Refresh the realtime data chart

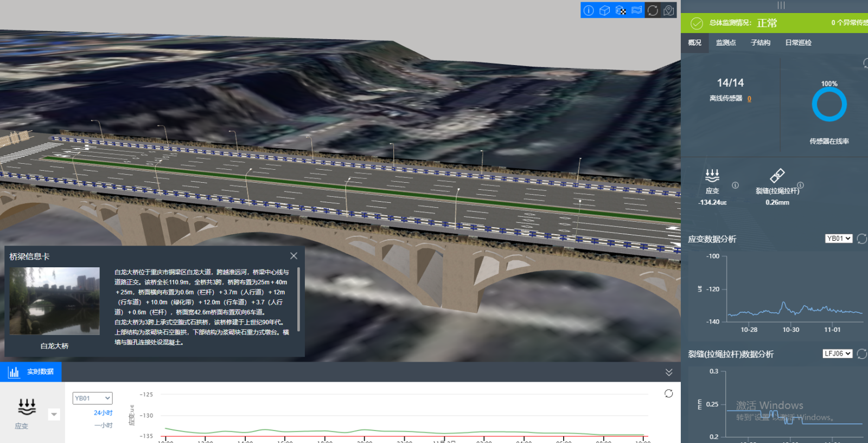668,393
